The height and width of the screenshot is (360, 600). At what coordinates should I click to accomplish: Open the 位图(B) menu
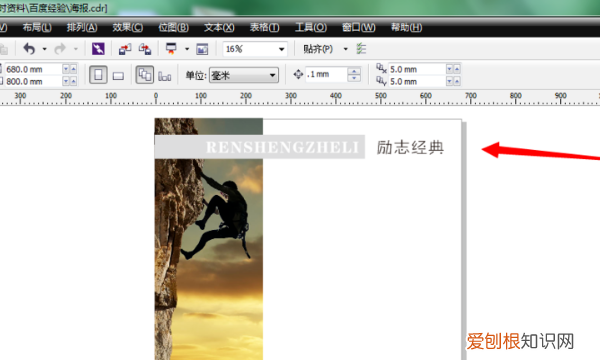point(173,27)
